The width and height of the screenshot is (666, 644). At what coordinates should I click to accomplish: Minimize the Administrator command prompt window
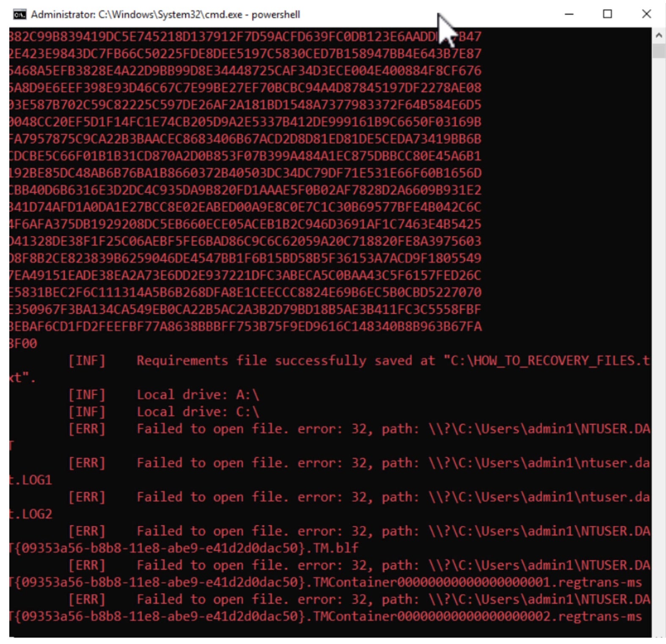(x=569, y=14)
